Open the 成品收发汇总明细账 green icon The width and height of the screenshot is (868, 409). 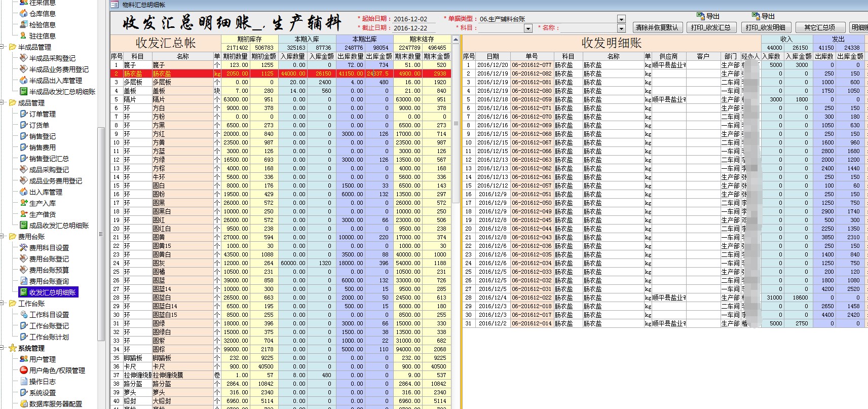click(23, 226)
